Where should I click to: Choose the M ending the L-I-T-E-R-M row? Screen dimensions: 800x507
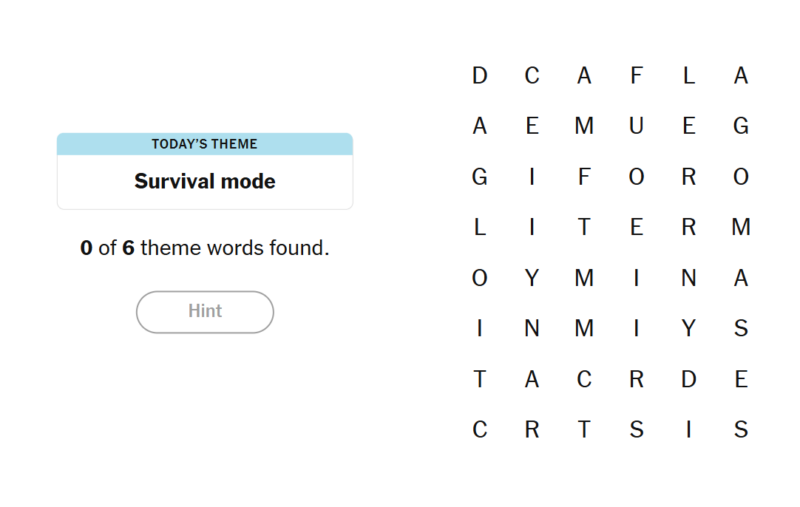point(740,227)
